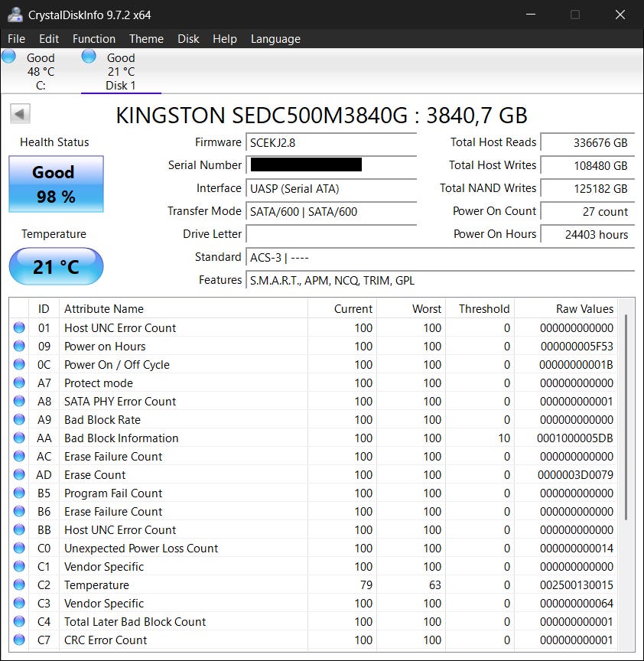644x661 pixels.
Task: Open the Theme menu
Action: pos(146,39)
